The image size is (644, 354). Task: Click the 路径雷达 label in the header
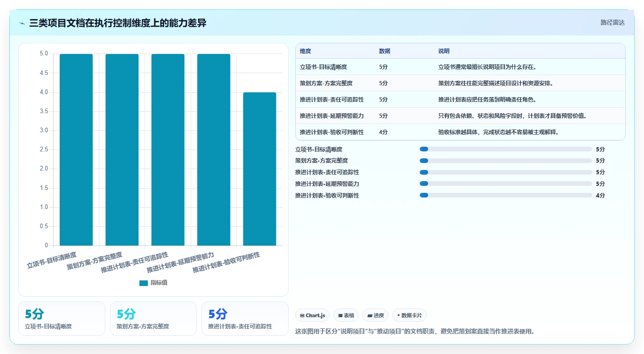[x=612, y=22]
